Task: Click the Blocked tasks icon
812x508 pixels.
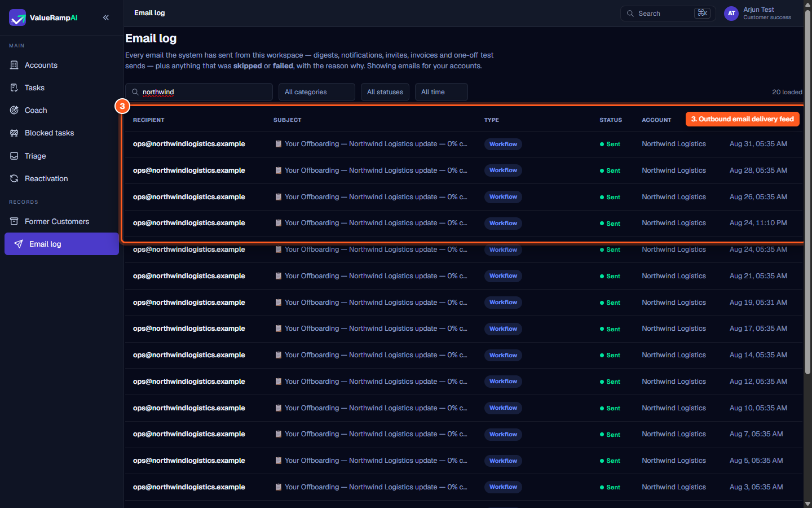Action: pyautogui.click(x=14, y=133)
